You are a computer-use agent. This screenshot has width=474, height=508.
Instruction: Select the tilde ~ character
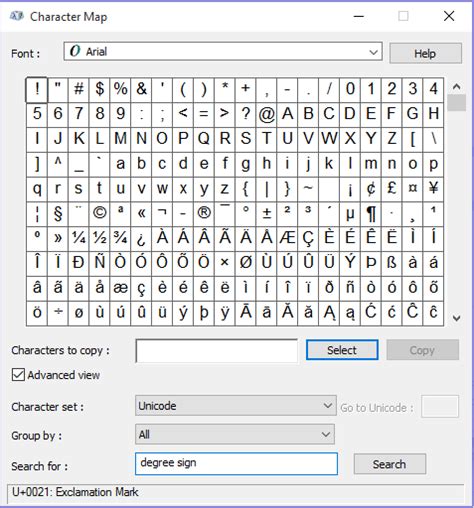point(308,188)
